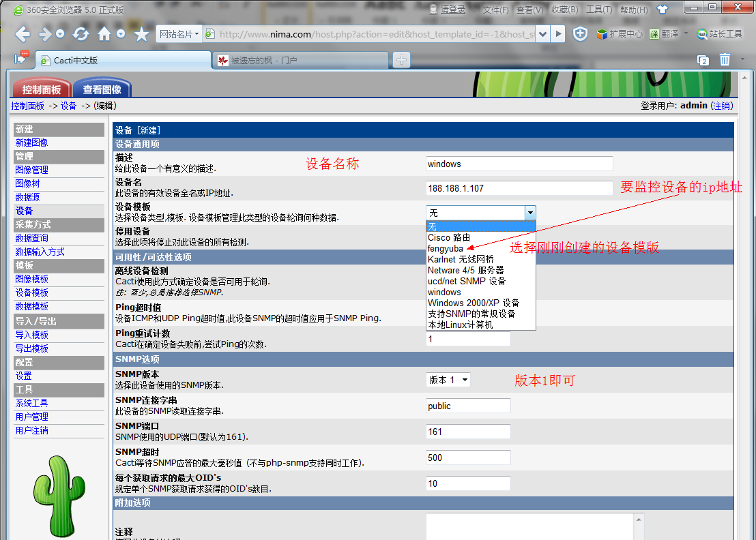
Task: Go to the home page icon
Action: (104, 33)
